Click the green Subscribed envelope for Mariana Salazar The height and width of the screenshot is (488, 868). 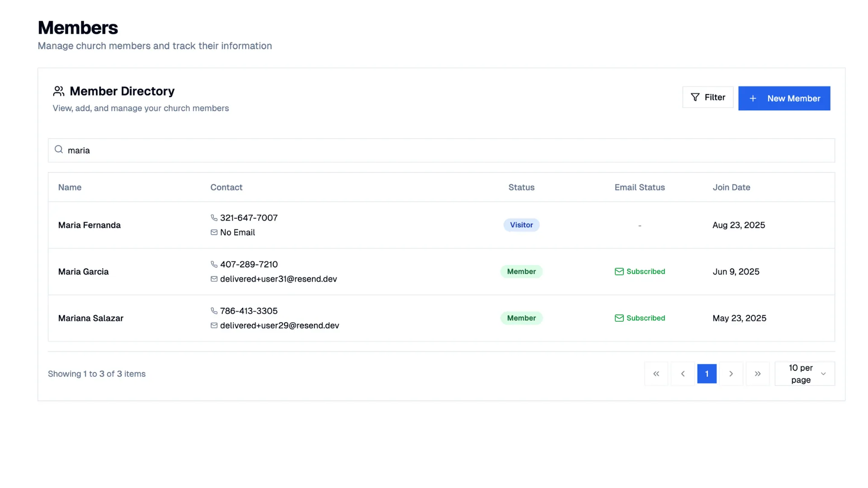click(619, 318)
